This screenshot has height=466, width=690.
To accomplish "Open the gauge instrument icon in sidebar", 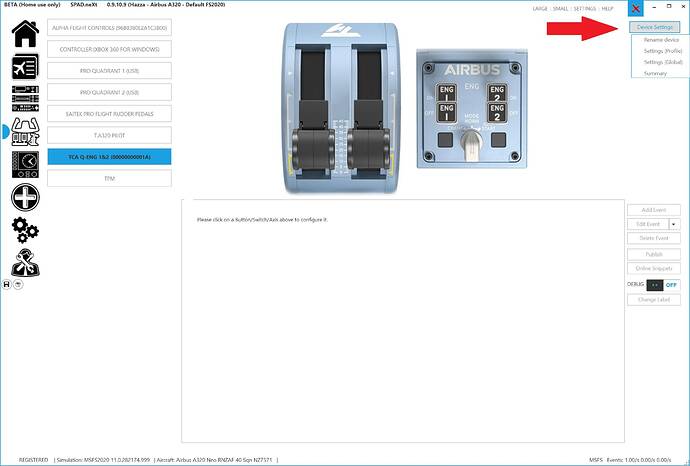I will [x=25, y=164].
